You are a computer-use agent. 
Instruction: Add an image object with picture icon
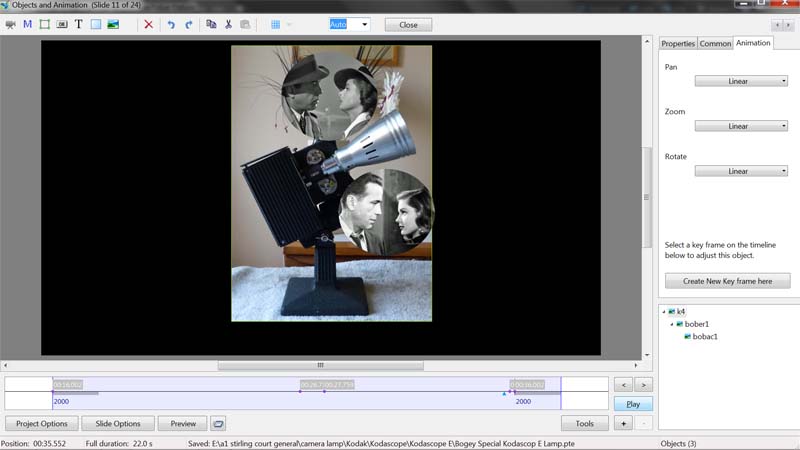tap(113, 24)
